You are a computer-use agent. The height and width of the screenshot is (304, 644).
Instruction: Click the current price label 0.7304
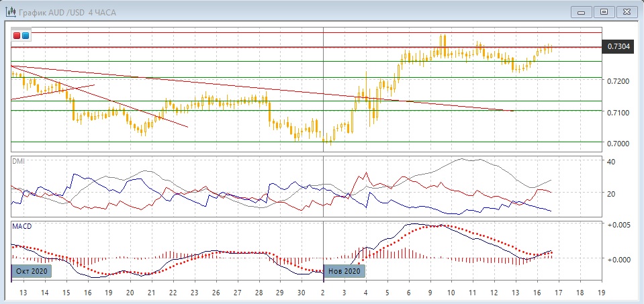[618, 47]
